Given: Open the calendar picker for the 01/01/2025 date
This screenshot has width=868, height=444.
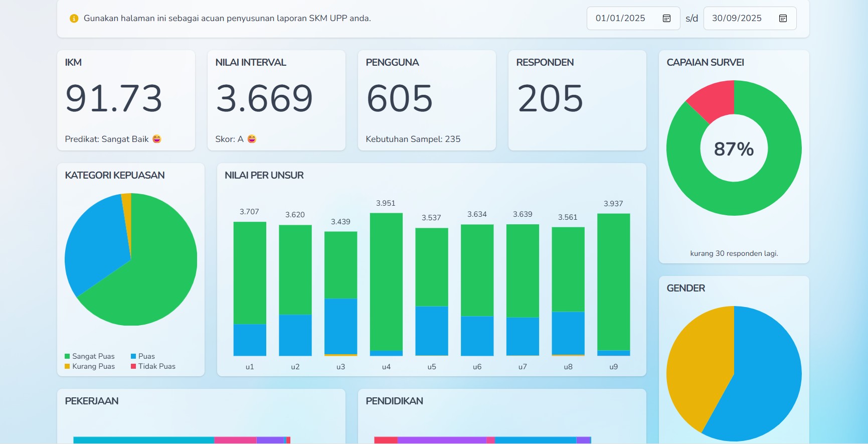Looking at the screenshot, I should pos(666,19).
